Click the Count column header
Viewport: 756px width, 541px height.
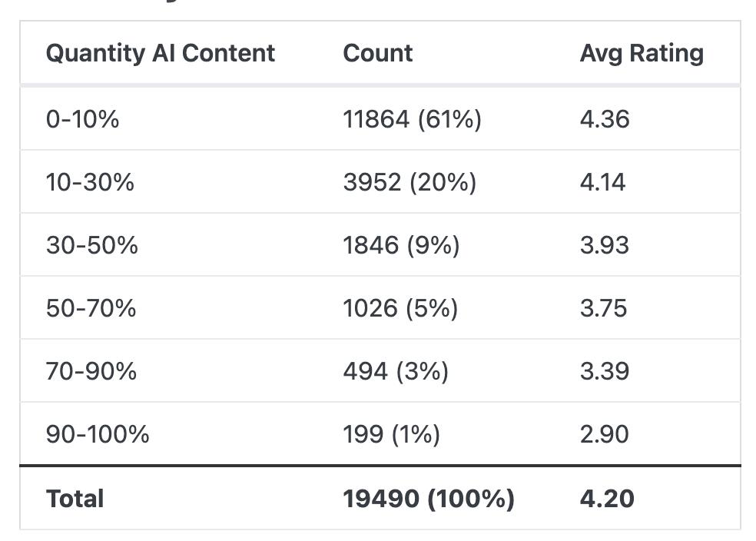point(377,53)
